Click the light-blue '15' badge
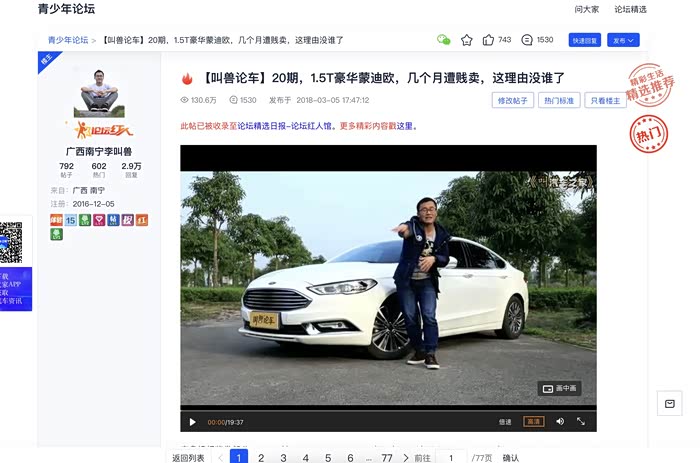Viewport: 700px width, 463px height. tap(71, 220)
